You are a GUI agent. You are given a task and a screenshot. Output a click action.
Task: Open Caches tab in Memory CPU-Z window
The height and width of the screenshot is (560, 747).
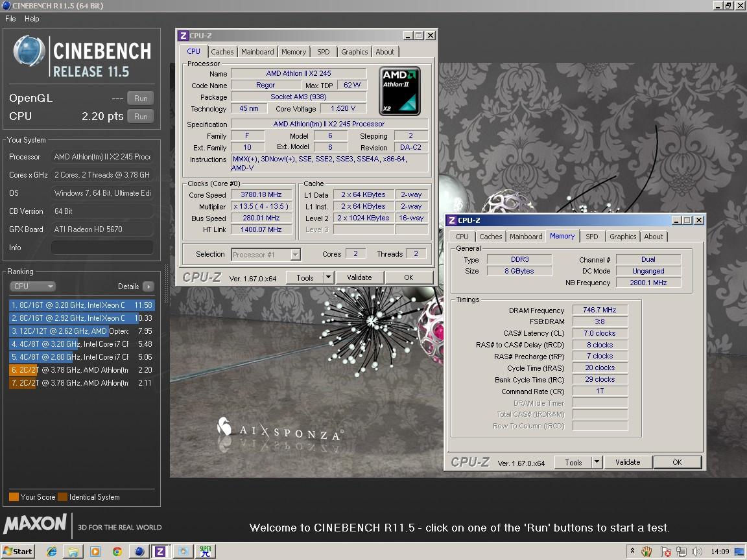[491, 236]
